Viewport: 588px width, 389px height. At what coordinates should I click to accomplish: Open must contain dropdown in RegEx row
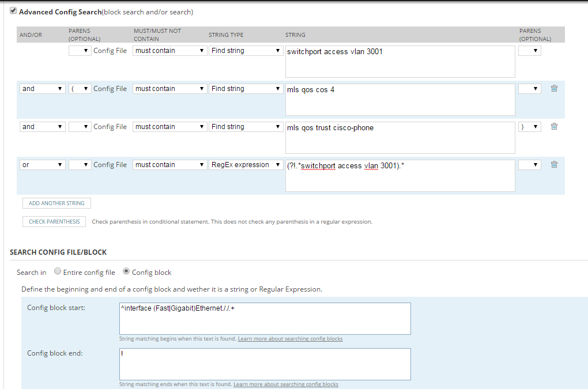point(170,165)
